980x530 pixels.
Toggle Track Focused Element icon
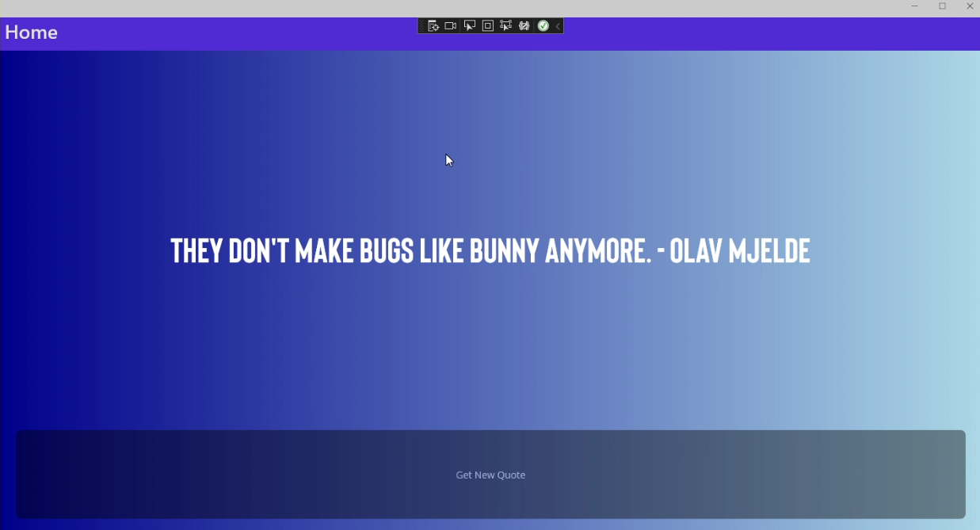(505, 26)
